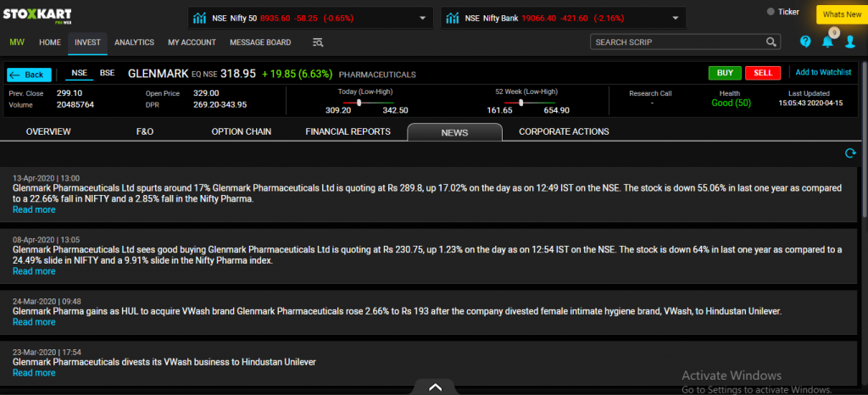Click the red SELL button

[763, 72]
